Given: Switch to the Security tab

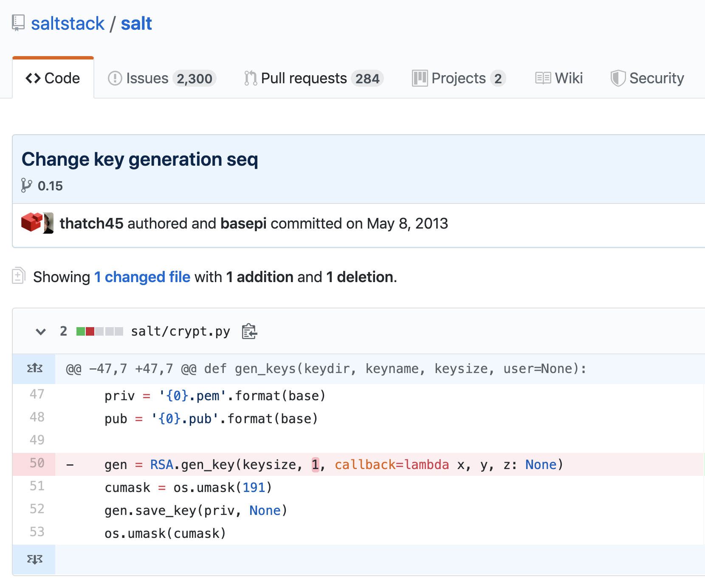Looking at the screenshot, I should pyautogui.click(x=647, y=78).
